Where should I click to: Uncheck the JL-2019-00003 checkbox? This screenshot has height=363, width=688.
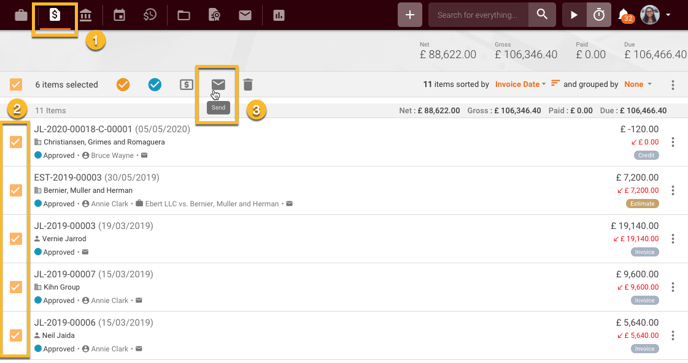pyautogui.click(x=16, y=238)
